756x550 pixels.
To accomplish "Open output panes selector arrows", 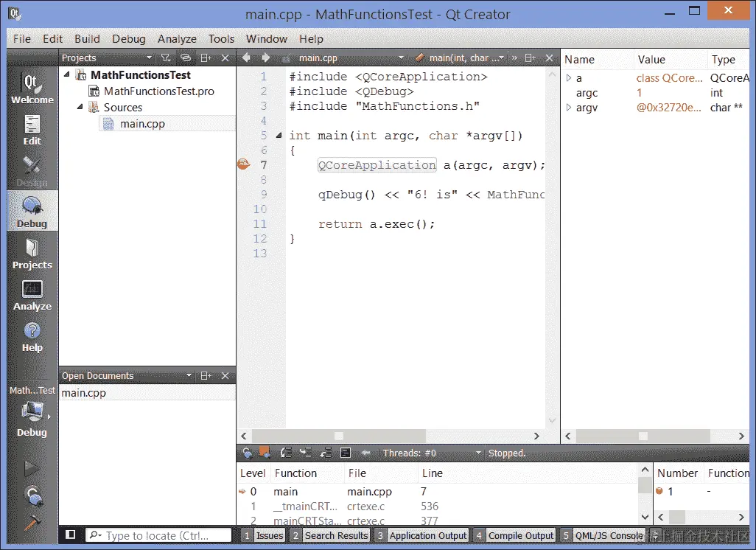I will coord(655,535).
